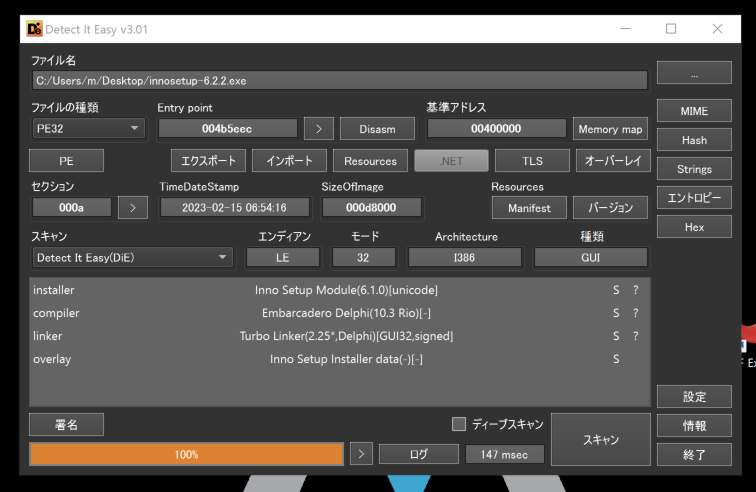Select Embarcadero Delphi(10.3 Rio) compiler row
Screen dimensions: 756x492
[339, 313]
